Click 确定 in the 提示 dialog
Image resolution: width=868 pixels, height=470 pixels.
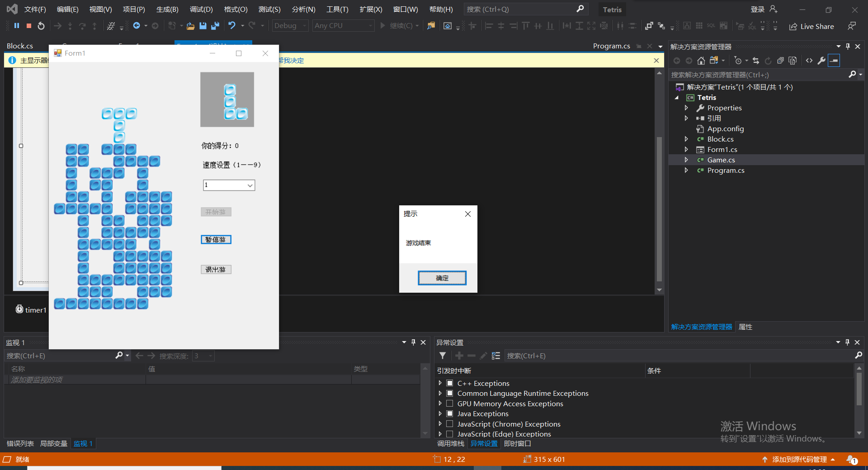coord(442,278)
